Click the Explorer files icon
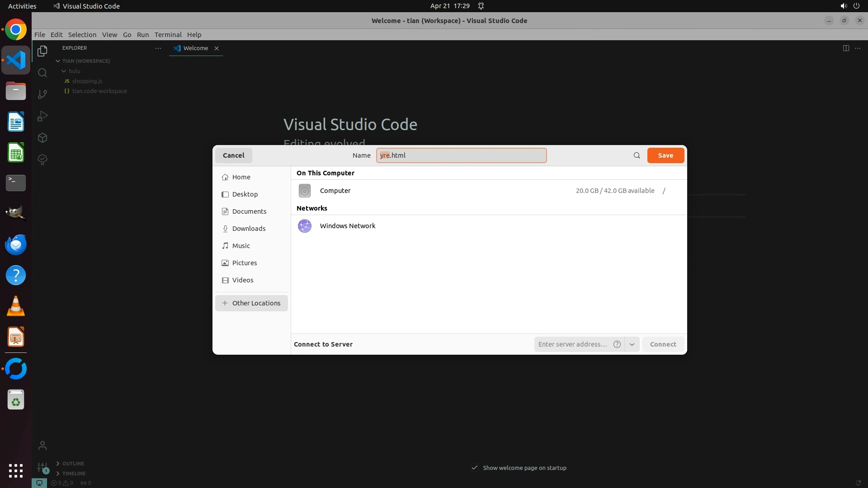Image resolution: width=868 pixels, height=488 pixels. click(42, 51)
